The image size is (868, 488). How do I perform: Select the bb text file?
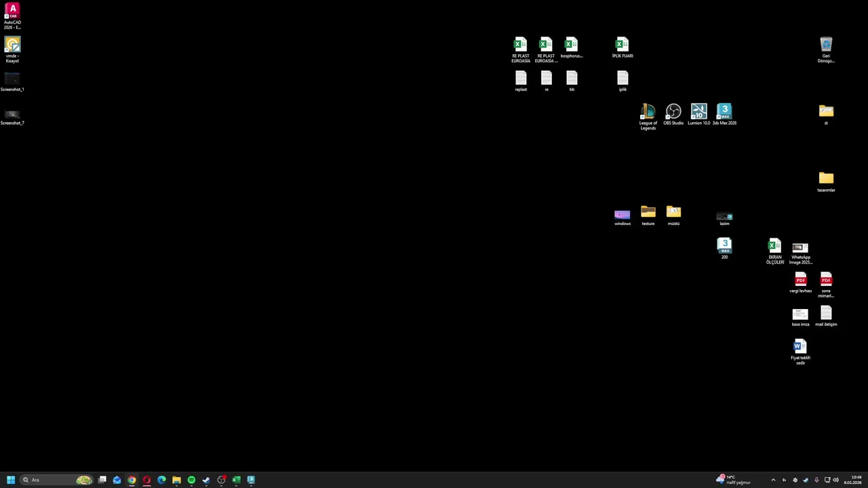[572, 81]
